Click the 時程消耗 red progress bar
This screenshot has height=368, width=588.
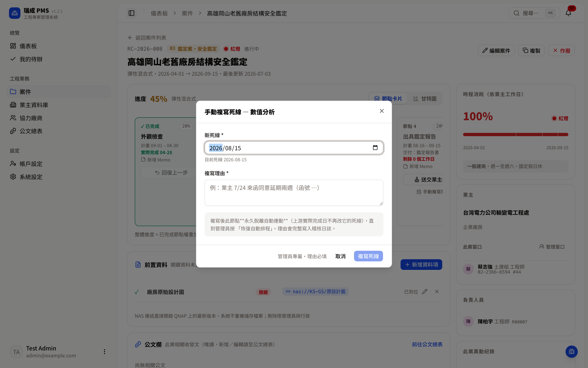tap(516, 135)
